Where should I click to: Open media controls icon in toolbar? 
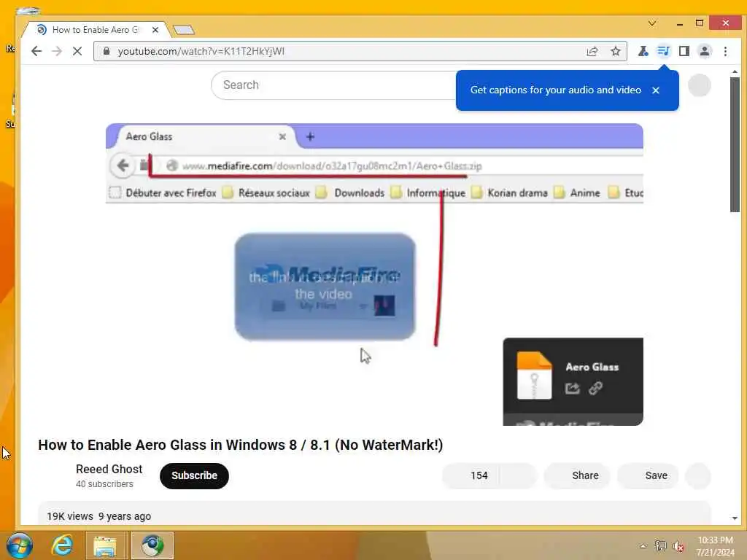click(663, 51)
